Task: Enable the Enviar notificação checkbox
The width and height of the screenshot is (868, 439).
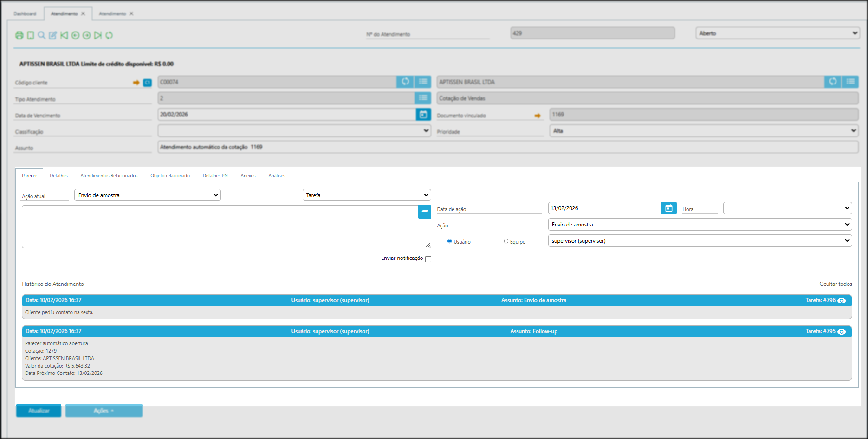Action: tap(428, 259)
